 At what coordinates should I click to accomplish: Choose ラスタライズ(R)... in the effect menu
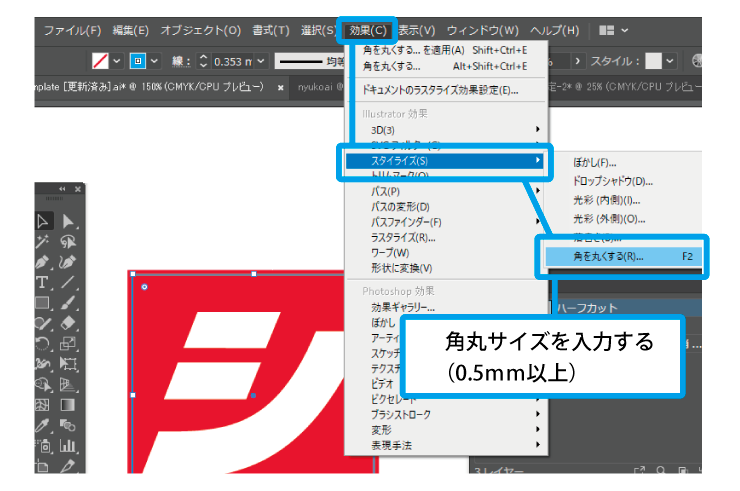[403, 238]
